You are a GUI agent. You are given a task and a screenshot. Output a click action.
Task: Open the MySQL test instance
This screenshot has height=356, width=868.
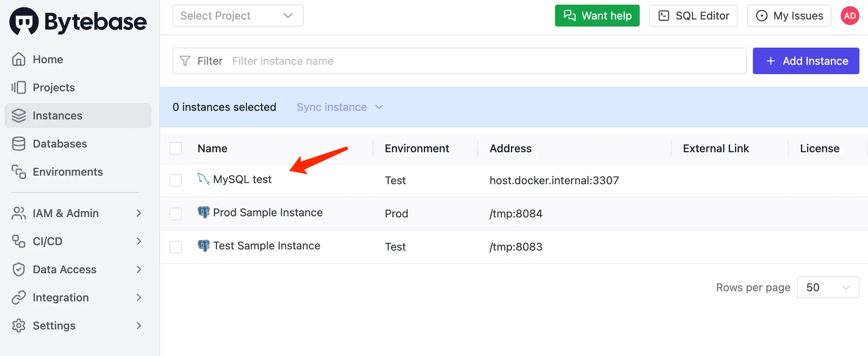242,179
